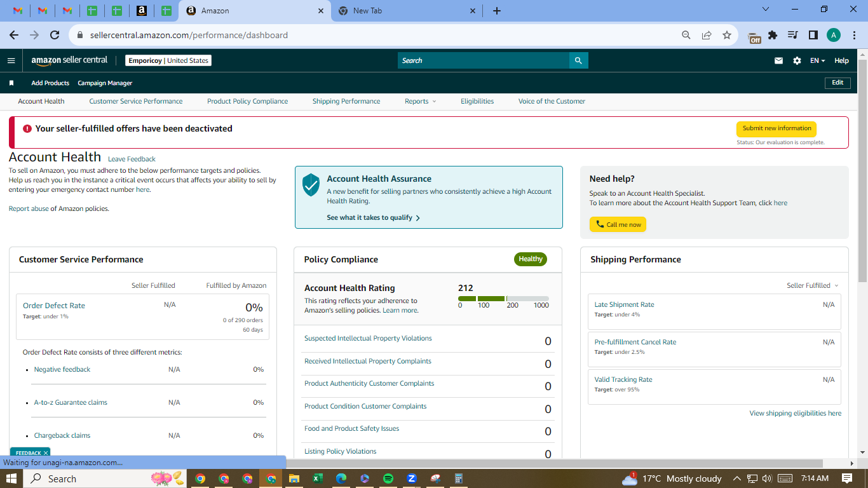Image resolution: width=868 pixels, height=488 pixels.
Task: Open the Account Health tab
Action: (41, 102)
